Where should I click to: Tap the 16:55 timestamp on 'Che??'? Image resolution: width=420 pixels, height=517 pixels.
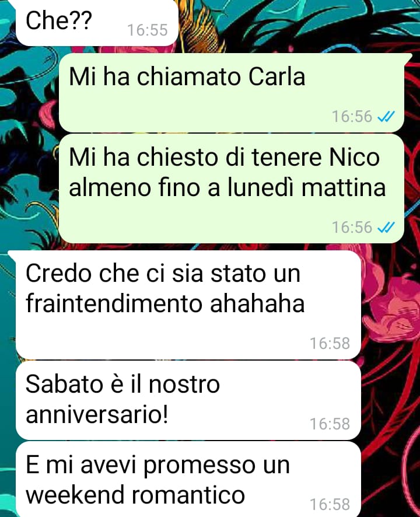coord(148,30)
